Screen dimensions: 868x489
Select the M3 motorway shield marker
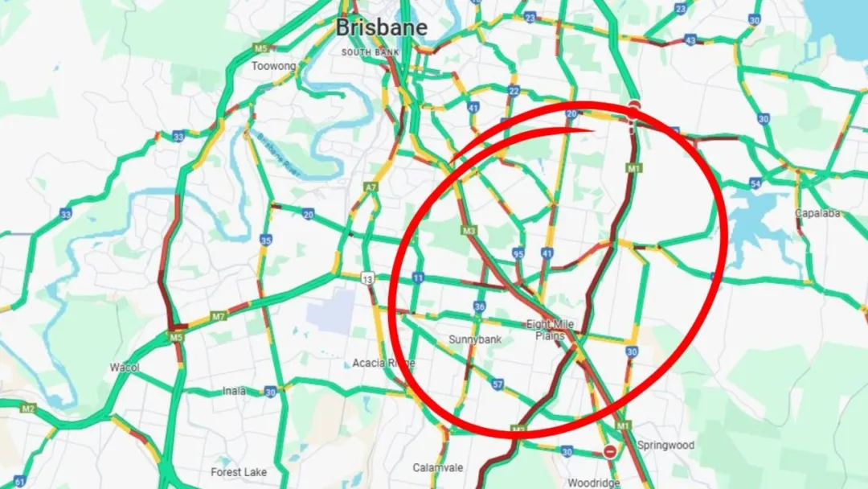[469, 231]
